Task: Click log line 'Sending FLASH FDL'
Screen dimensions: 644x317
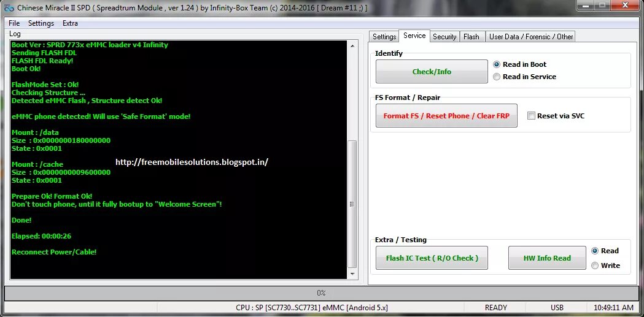Action: tap(44, 53)
